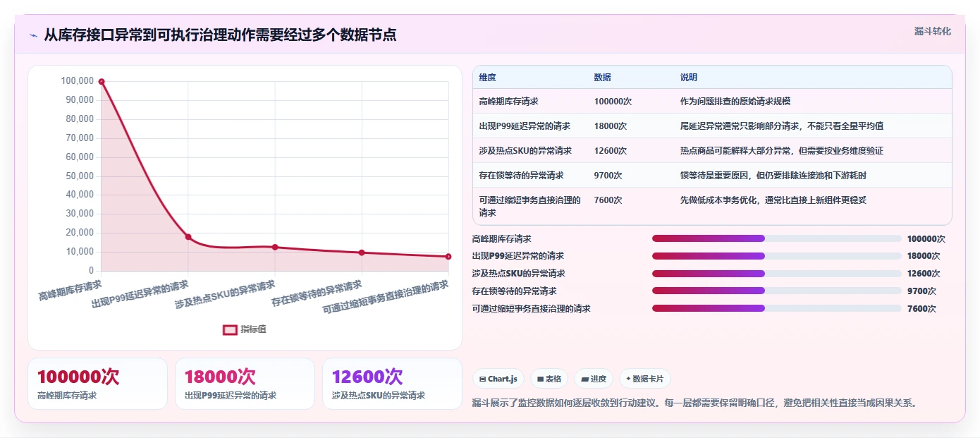Image resolution: width=980 pixels, height=438 pixels.
Task: Click the x-axis label 高峰期库存请求
Action: click(71, 291)
